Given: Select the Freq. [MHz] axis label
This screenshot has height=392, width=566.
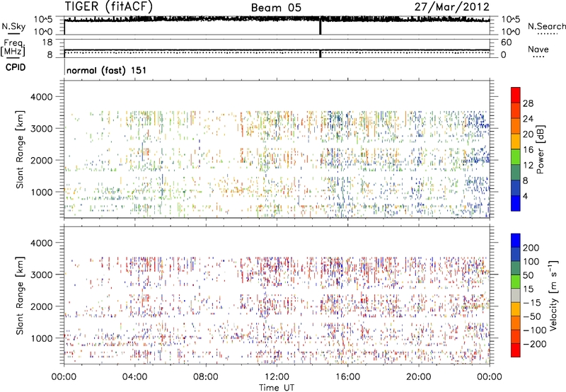Looking at the screenshot, I should (13, 47).
